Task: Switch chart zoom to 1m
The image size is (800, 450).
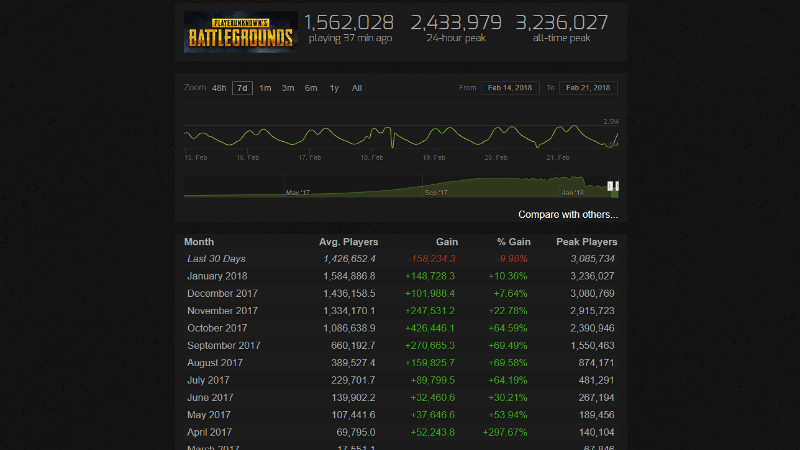Action: pos(265,88)
